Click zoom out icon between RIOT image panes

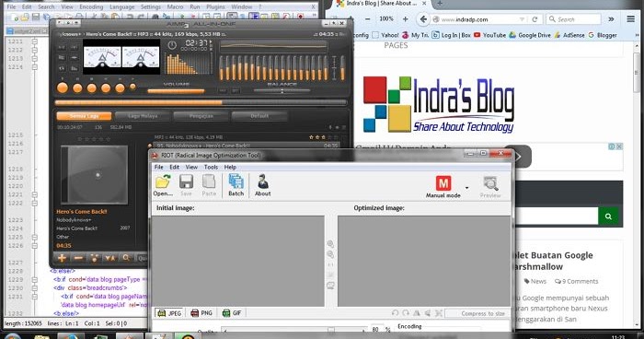pyautogui.click(x=330, y=254)
